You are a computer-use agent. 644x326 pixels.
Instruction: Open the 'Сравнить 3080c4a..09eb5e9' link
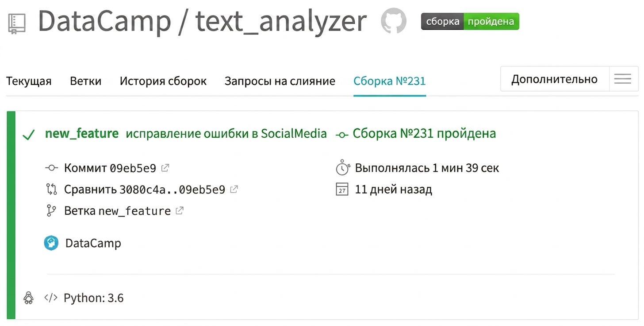(145, 189)
